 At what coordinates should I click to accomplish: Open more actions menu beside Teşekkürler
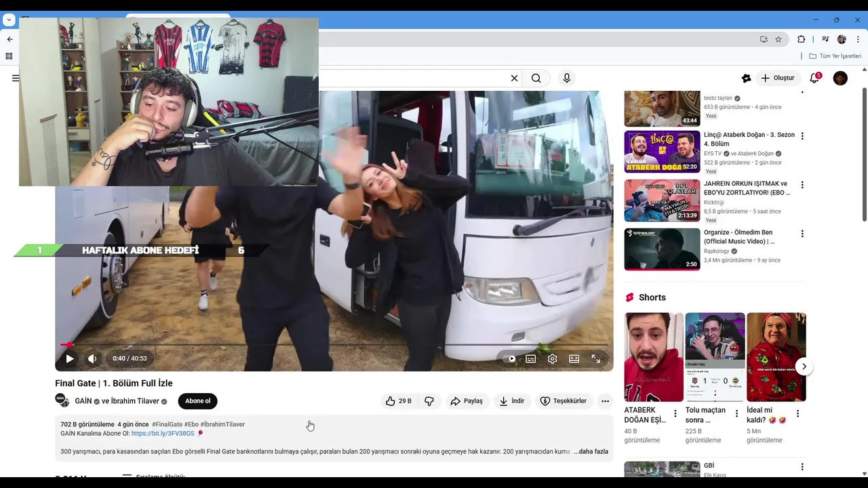pyautogui.click(x=606, y=401)
